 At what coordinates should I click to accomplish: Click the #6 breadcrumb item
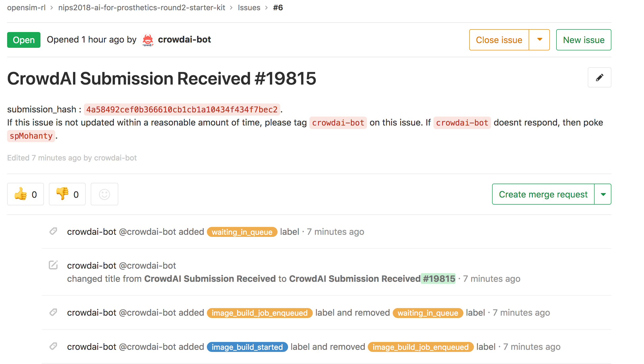point(278,8)
